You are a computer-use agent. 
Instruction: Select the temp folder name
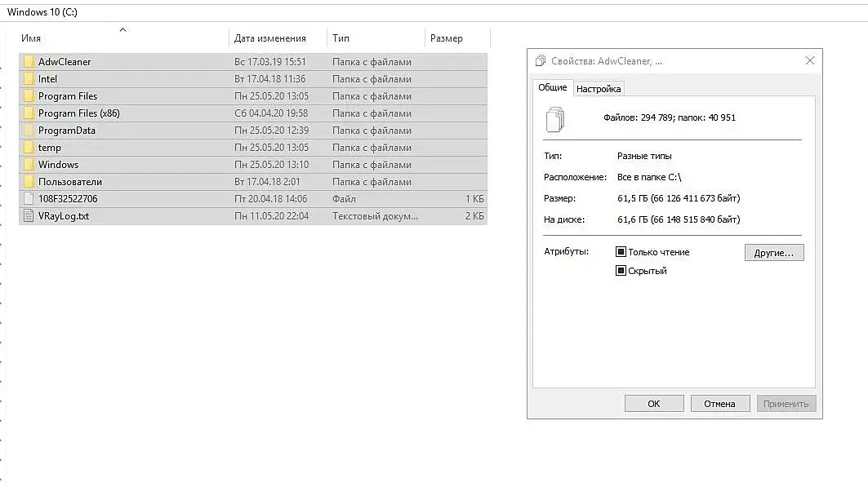click(49, 148)
